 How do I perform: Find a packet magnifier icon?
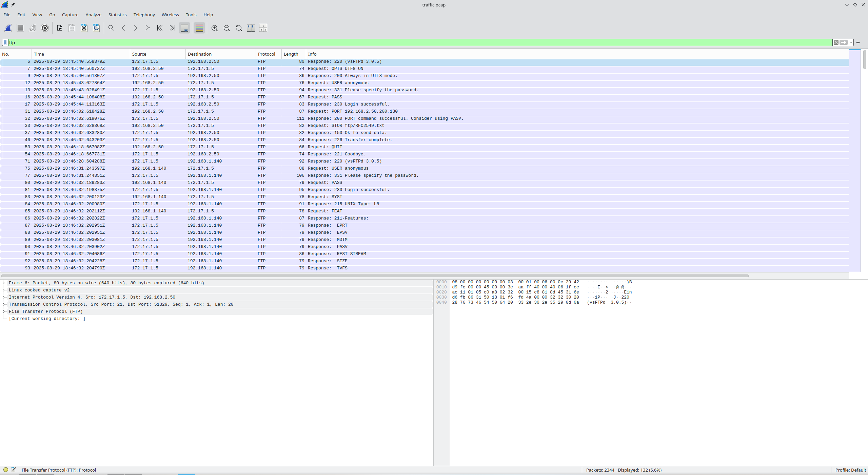111,28
